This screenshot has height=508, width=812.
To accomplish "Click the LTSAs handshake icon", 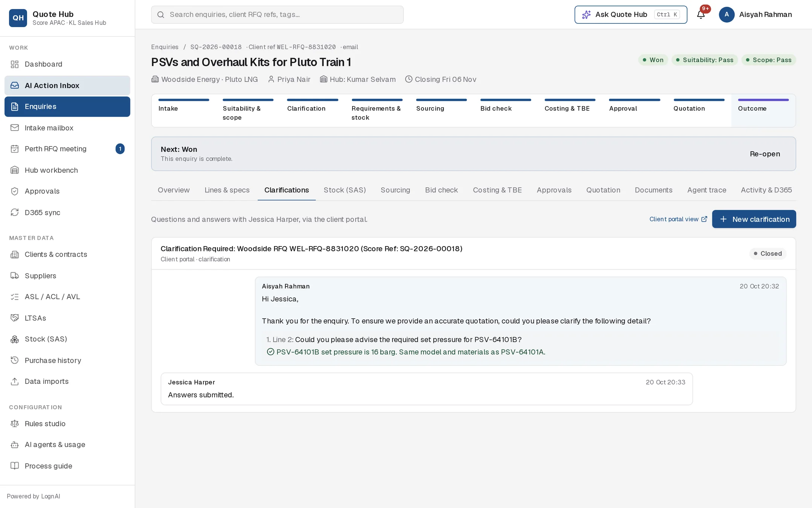I will click(x=15, y=318).
